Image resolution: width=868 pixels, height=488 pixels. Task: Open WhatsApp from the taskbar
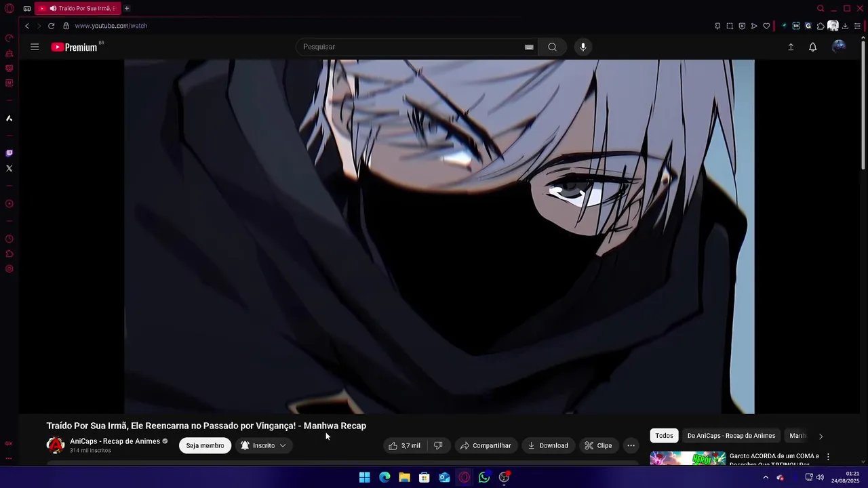click(x=484, y=477)
